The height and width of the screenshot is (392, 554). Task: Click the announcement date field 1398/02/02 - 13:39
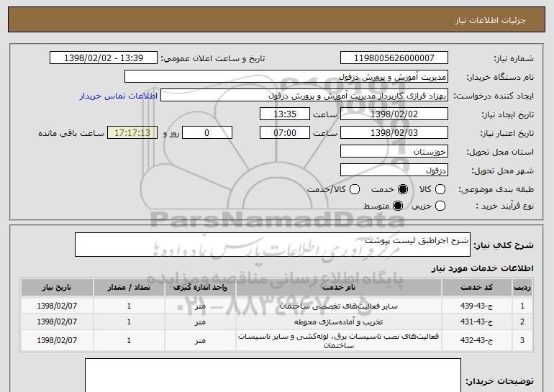pos(104,58)
